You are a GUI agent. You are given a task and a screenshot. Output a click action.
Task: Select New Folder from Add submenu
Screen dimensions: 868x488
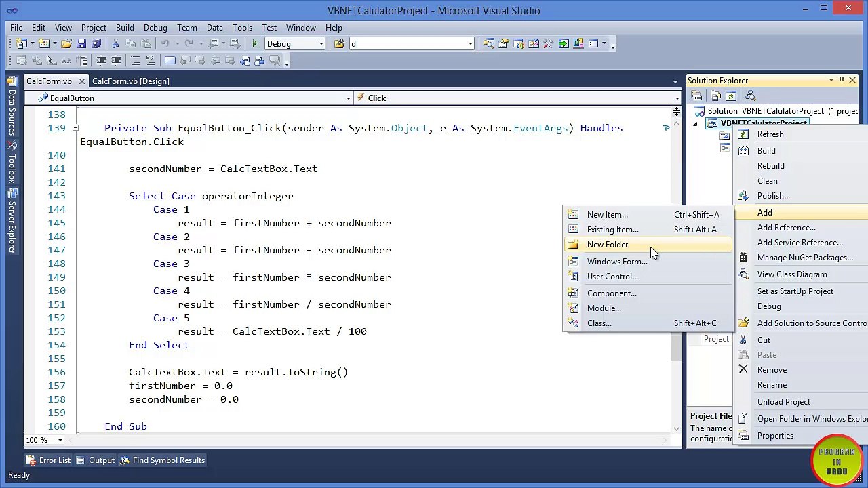coord(648,245)
